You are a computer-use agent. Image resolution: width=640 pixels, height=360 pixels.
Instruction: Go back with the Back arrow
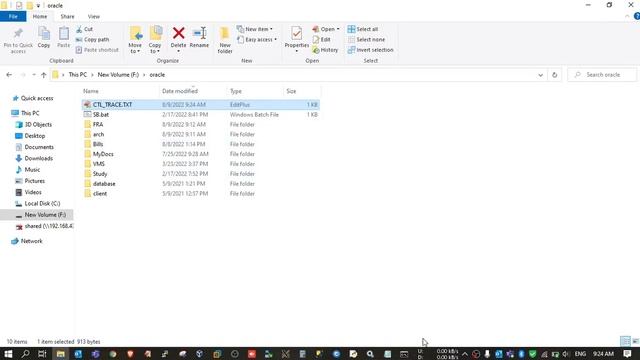[x=9, y=75]
